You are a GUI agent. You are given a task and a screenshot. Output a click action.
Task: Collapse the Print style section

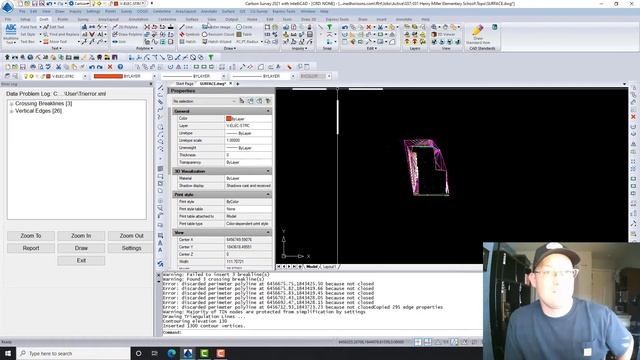pos(268,195)
